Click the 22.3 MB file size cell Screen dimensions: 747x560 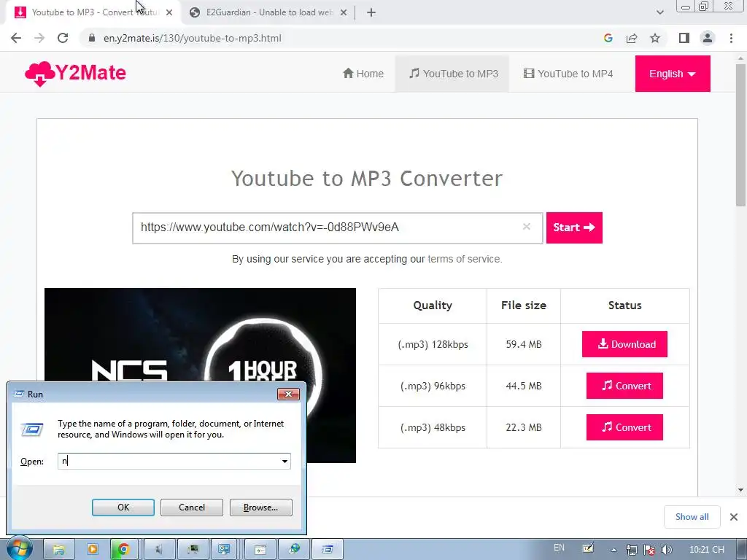click(x=524, y=427)
